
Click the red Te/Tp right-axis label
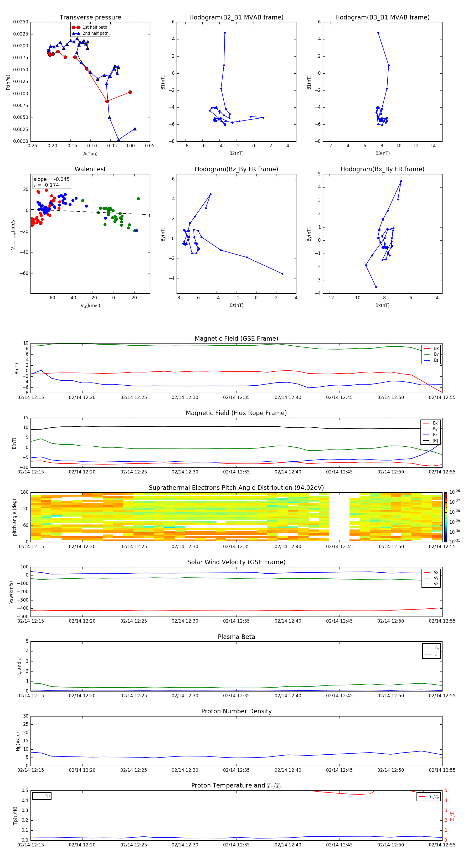[452, 816]
